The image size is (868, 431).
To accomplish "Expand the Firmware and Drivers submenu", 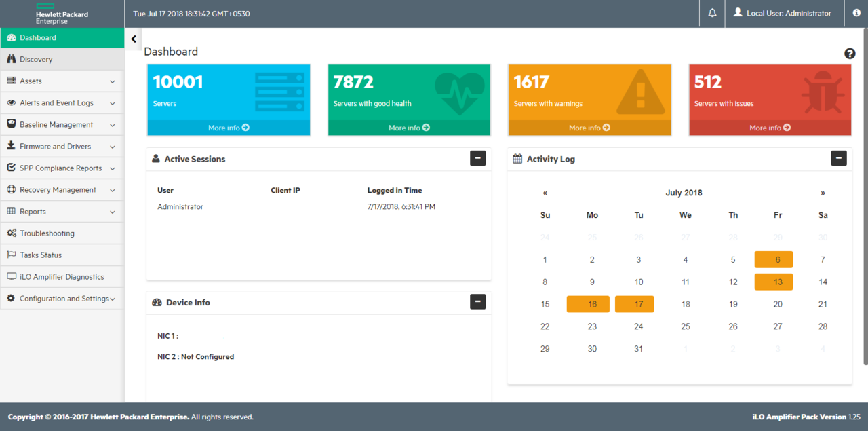I will point(113,147).
